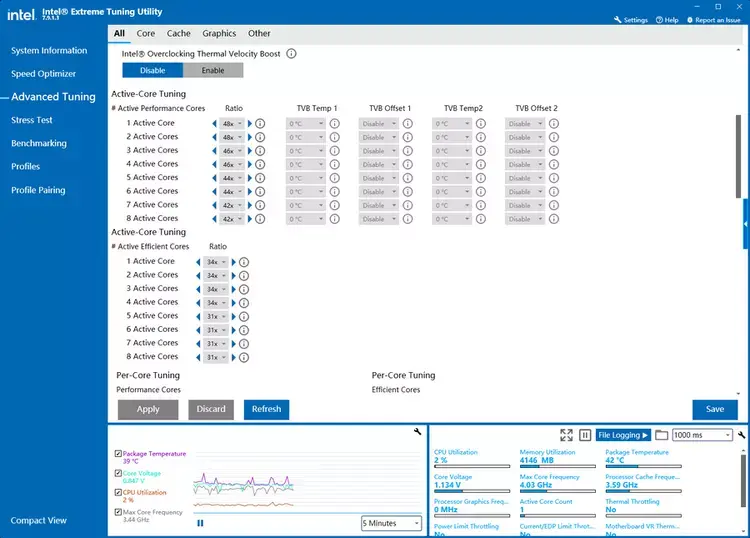Viewport: 750px width, 538px height.
Task: Show ratio info for 8 Active Performance Cores
Action: (260, 219)
